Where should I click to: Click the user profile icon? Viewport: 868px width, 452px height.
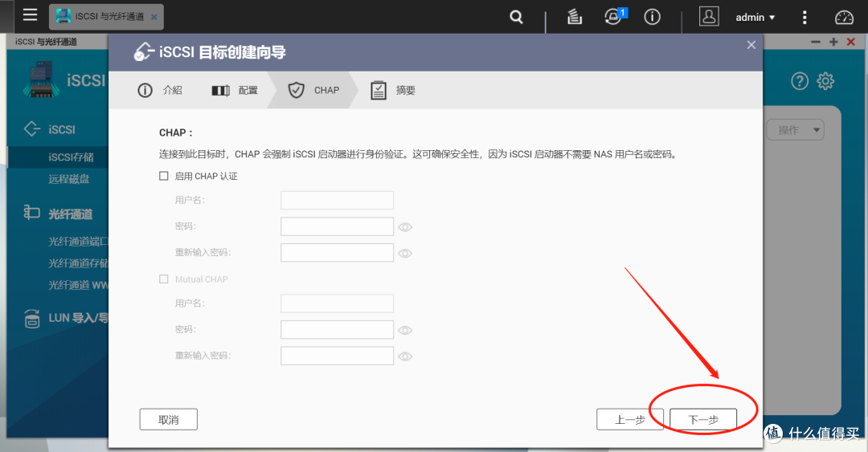[x=709, y=17]
